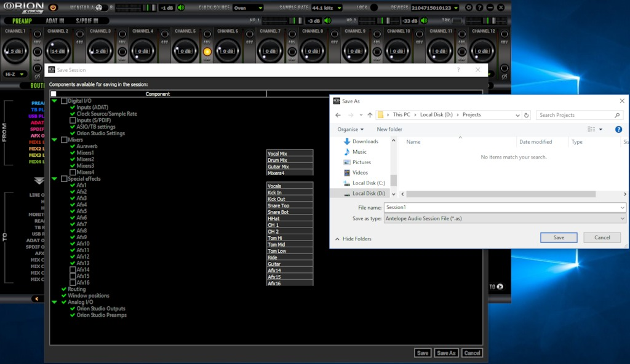This screenshot has height=364, width=630.
Task: Click the Snare Top name field
Action: point(290,205)
